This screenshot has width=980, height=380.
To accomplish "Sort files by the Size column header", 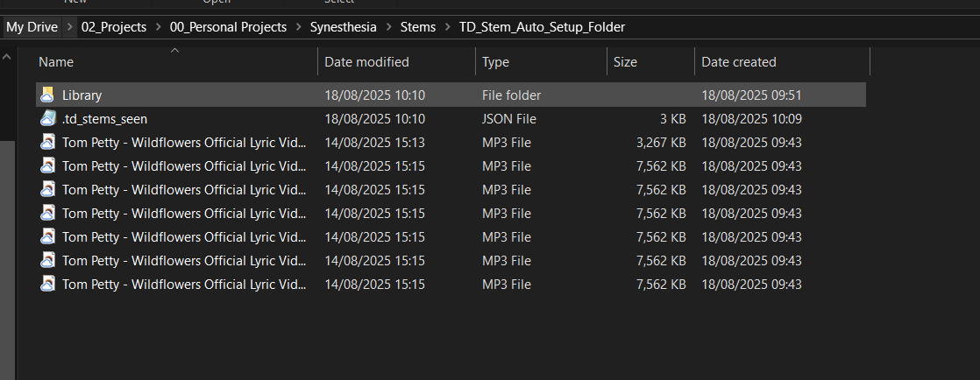I will pos(625,62).
